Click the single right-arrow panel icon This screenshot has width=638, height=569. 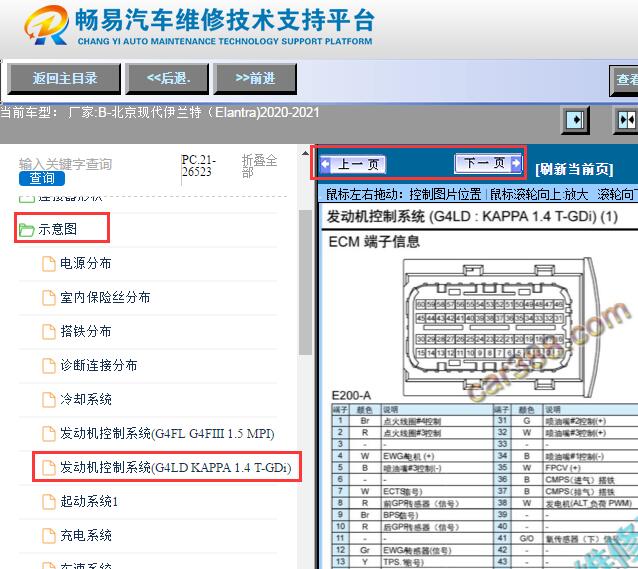tap(575, 120)
